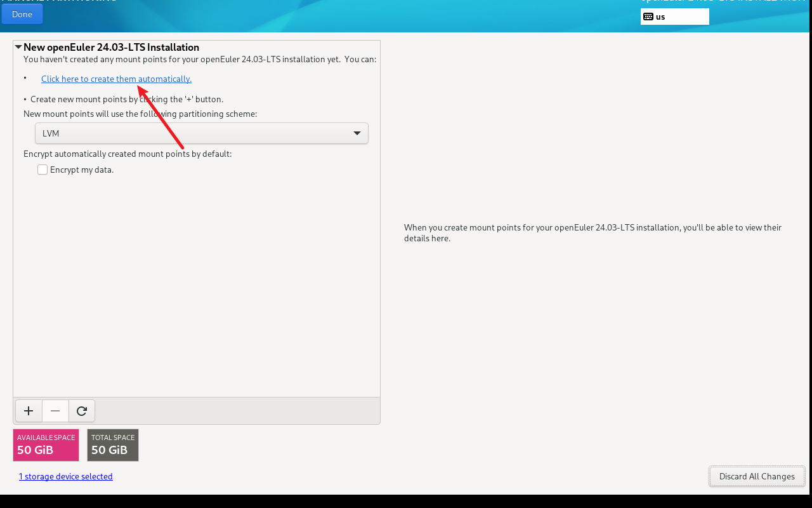Click the 'When you create mount points' info text
812x508 pixels.
[593, 232]
